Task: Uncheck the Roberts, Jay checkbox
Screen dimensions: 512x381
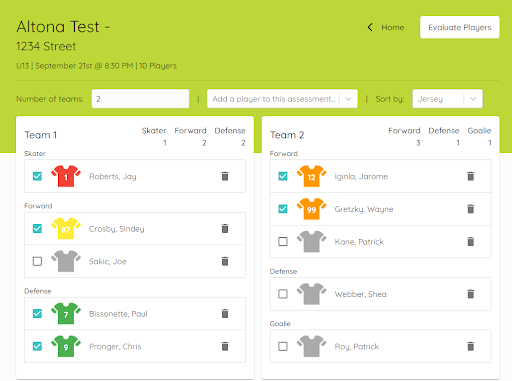Action: (37, 176)
